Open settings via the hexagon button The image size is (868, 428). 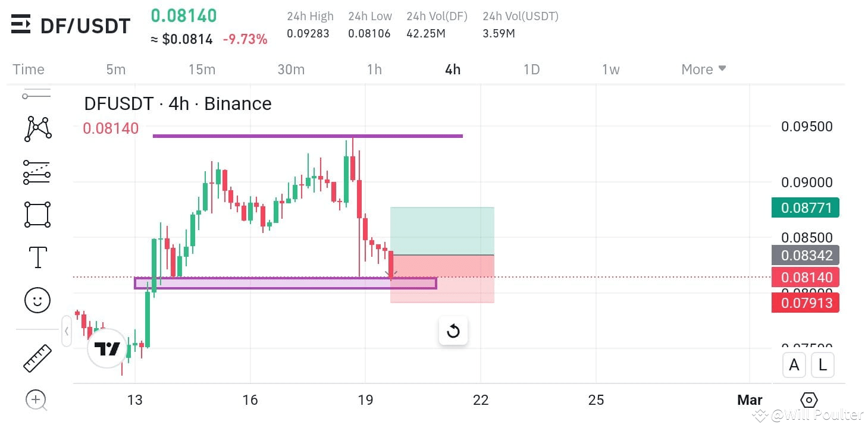(x=809, y=401)
